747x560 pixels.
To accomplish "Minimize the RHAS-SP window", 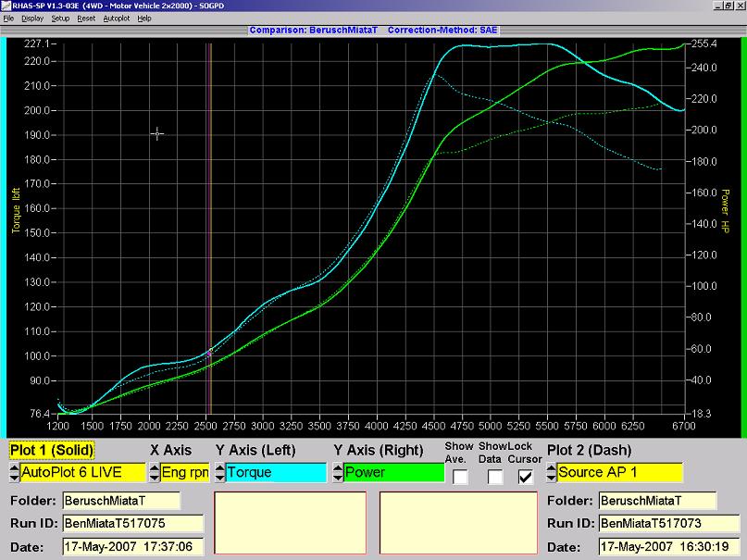I will 718,6.
